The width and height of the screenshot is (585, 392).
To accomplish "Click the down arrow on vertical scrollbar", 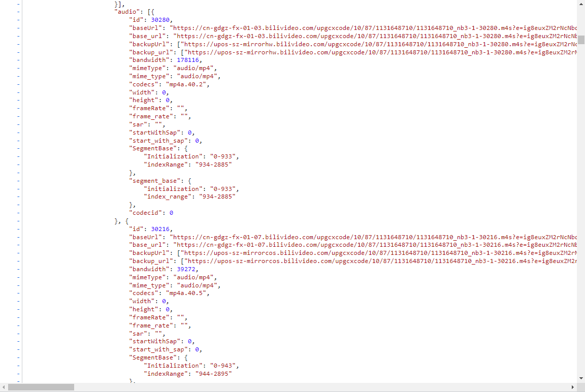I will 581,378.
